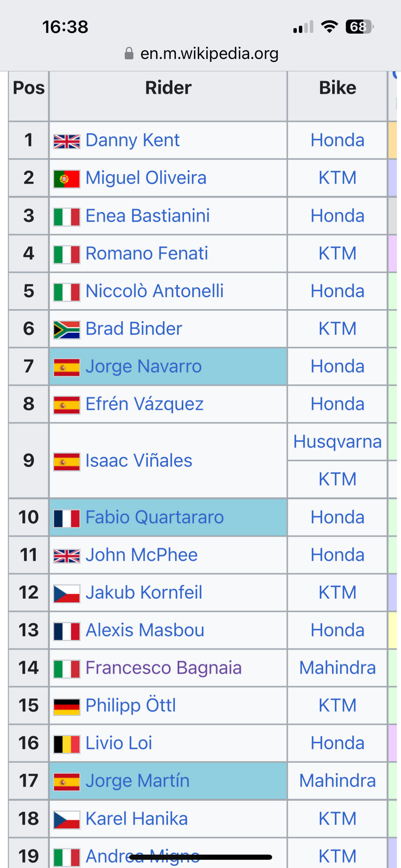401x868 pixels.
Task: Open the Enea Bastianini rider page
Action: pos(148,216)
